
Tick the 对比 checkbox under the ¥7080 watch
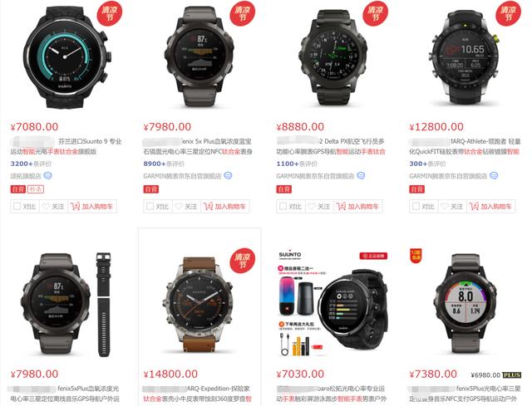coord(17,206)
